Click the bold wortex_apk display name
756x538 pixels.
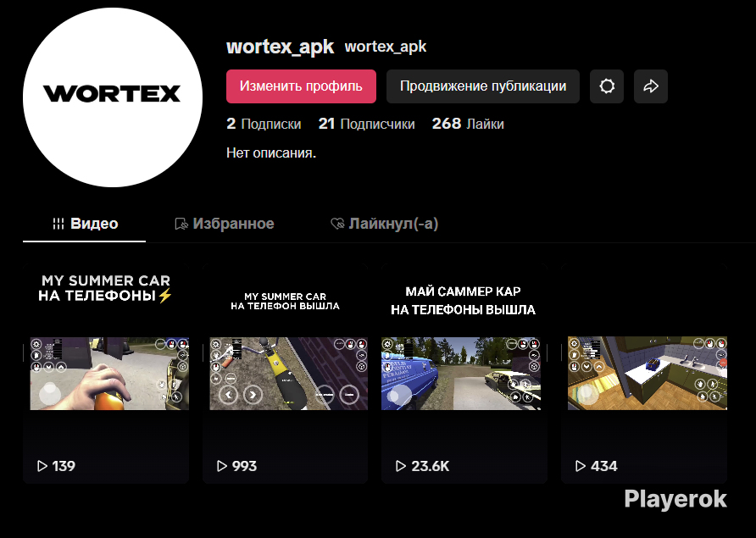(x=281, y=47)
